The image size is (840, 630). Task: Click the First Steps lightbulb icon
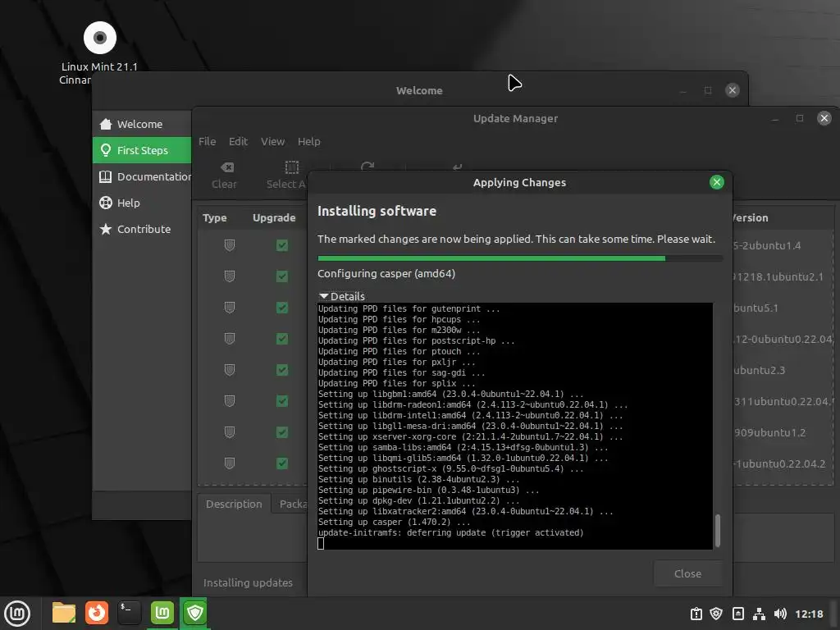(106, 150)
